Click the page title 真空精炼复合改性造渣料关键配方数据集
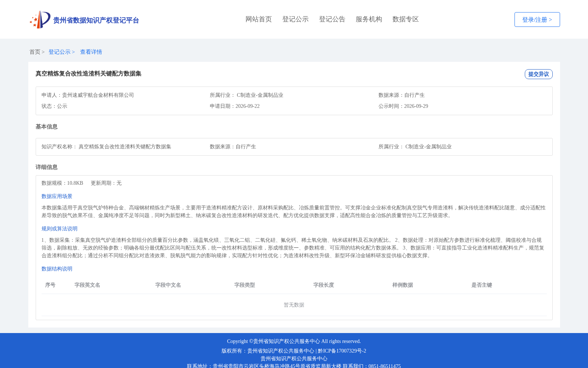 click(89, 74)
